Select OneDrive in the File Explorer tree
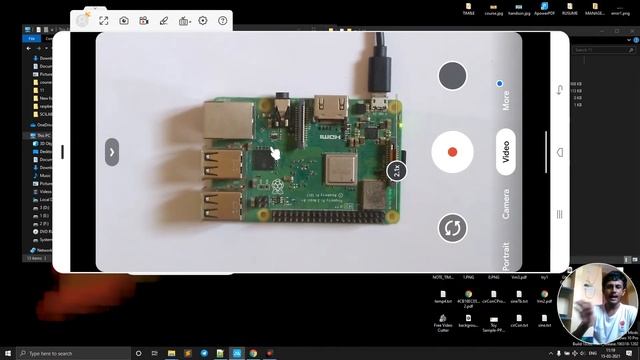 [42, 125]
